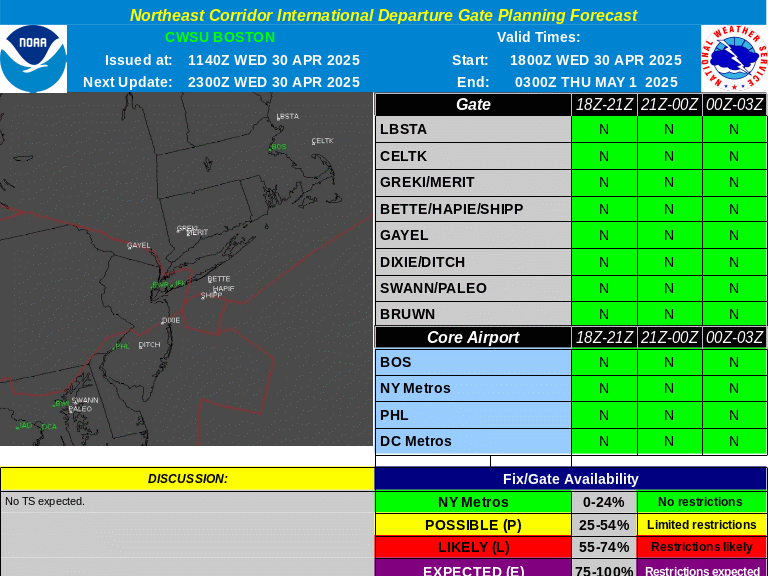The image size is (768, 576).
Task: Click the PHL core airport row
Action: [x=473, y=415]
